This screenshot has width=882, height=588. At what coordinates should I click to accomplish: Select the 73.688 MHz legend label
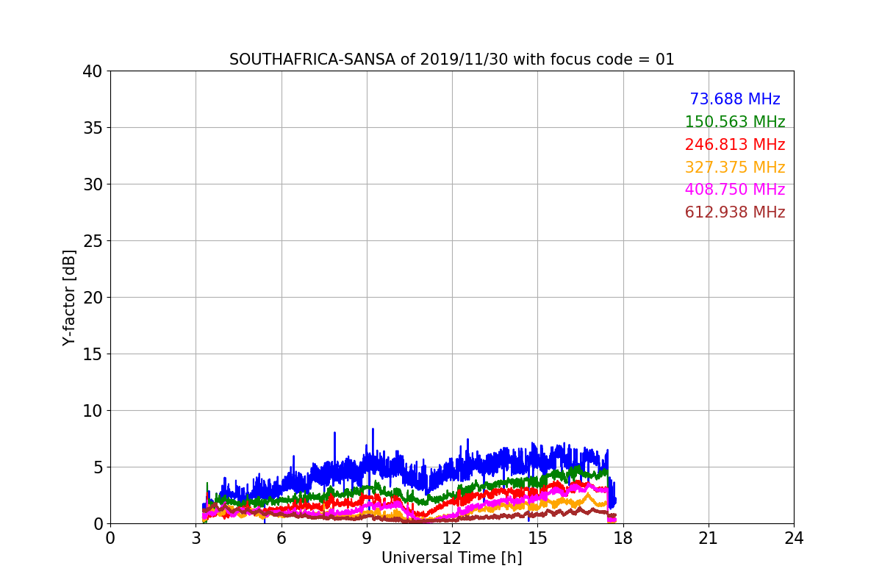coord(735,99)
